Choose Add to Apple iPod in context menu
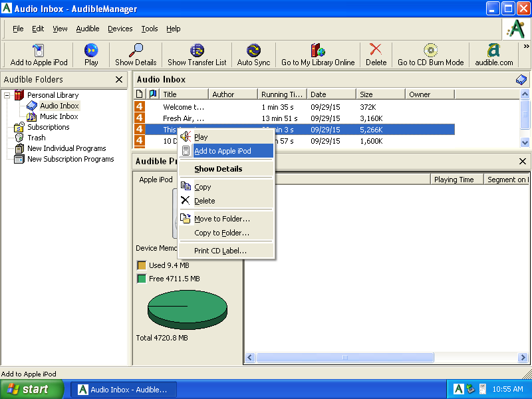The height and width of the screenshot is (399, 532). 226,151
